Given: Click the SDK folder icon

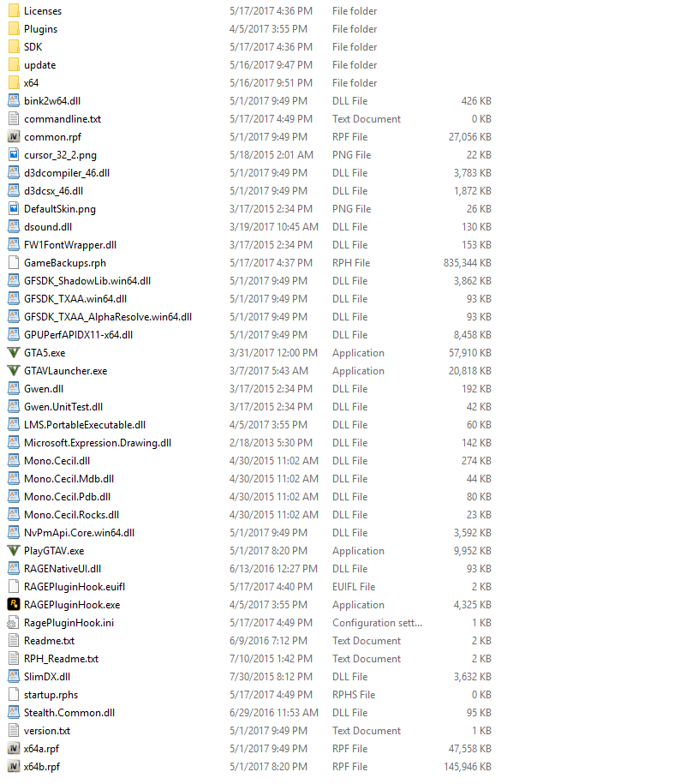Looking at the screenshot, I should click(x=14, y=46).
